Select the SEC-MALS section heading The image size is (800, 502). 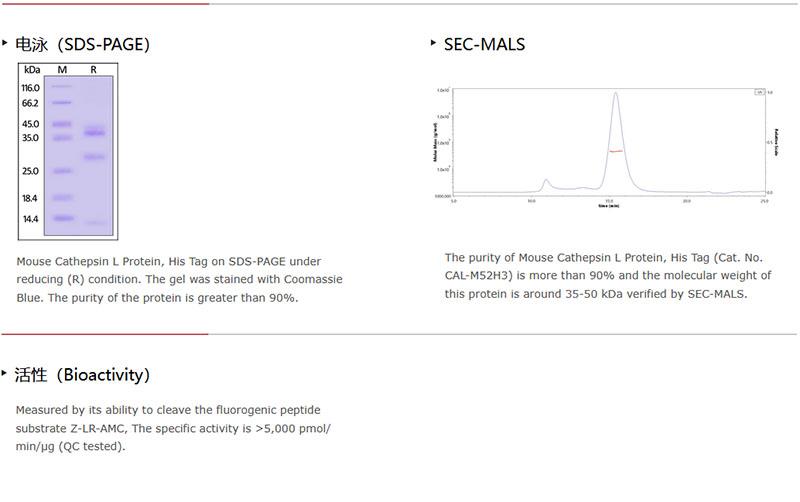coord(484,44)
